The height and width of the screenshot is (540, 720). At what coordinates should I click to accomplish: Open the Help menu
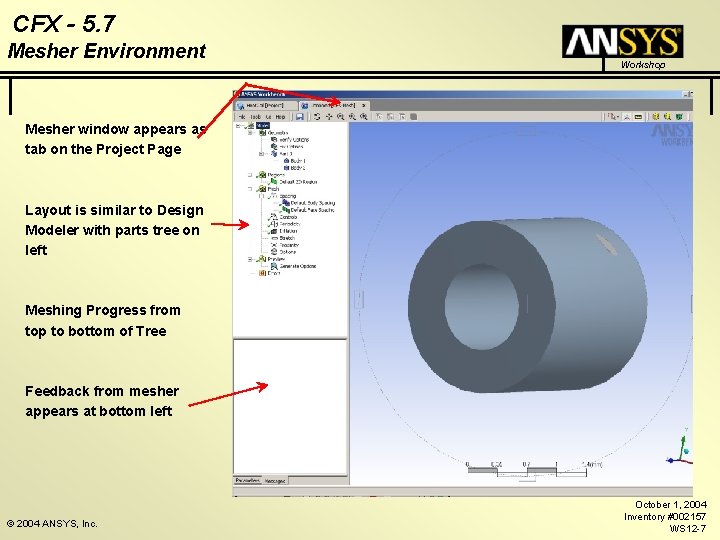click(x=280, y=117)
